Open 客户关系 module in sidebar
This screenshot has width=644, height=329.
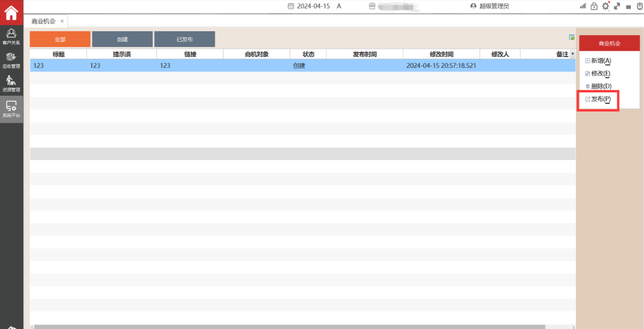point(11,36)
